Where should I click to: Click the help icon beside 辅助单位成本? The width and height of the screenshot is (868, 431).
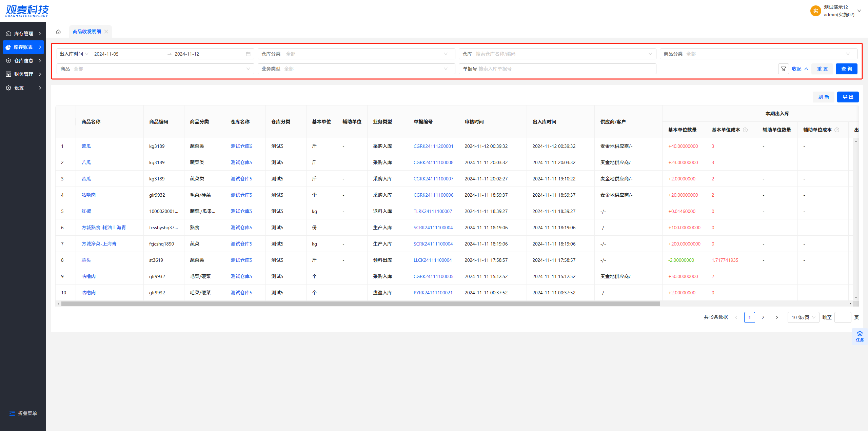click(x=837, y=130)
